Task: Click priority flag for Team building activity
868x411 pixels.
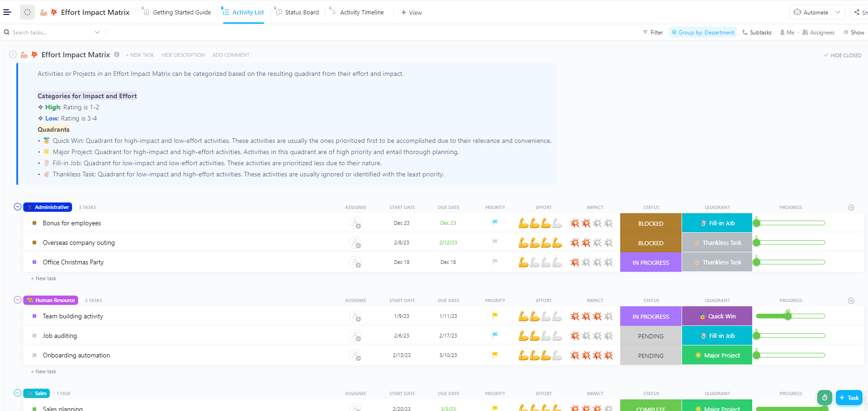Action: coord(495,316)
